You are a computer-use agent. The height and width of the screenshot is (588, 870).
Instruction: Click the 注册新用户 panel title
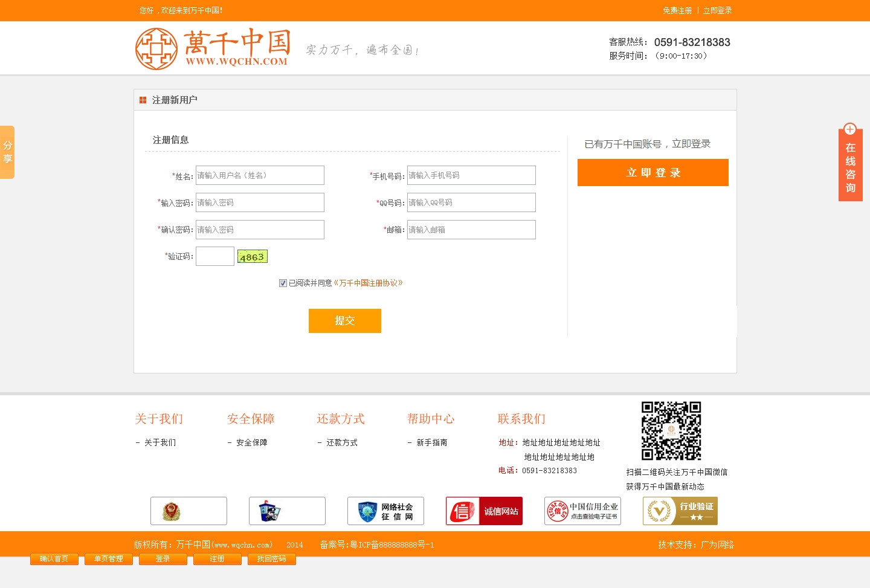click(x=175, y=100)
